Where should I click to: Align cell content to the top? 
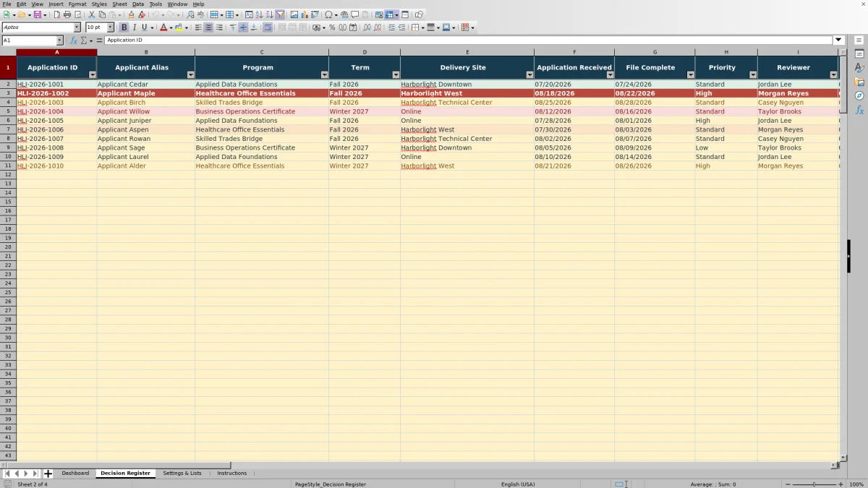coord(232,27)
